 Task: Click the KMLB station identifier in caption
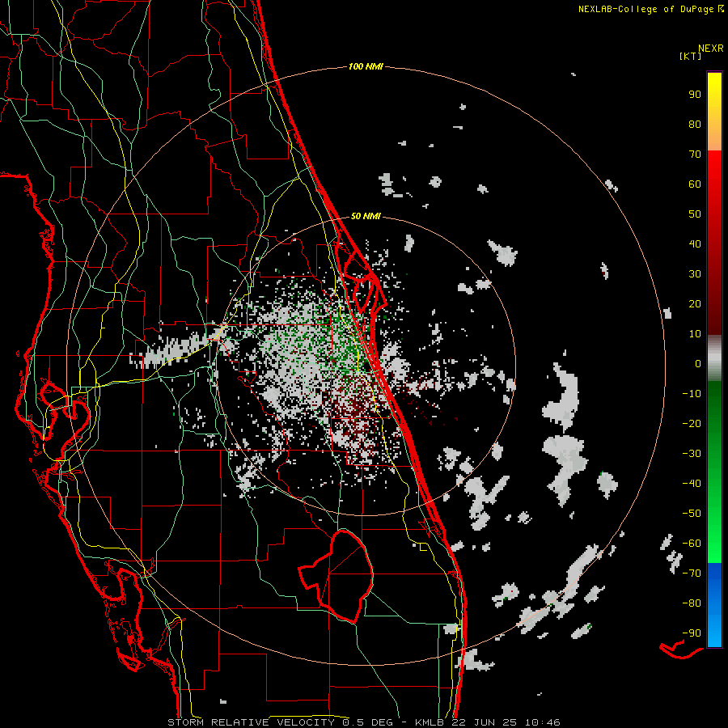point(430,722)
